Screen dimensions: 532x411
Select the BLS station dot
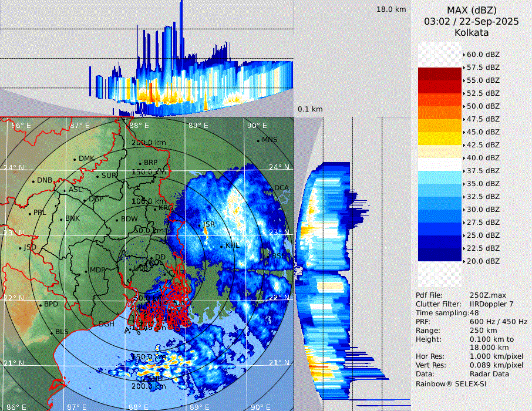coord(51,333)
